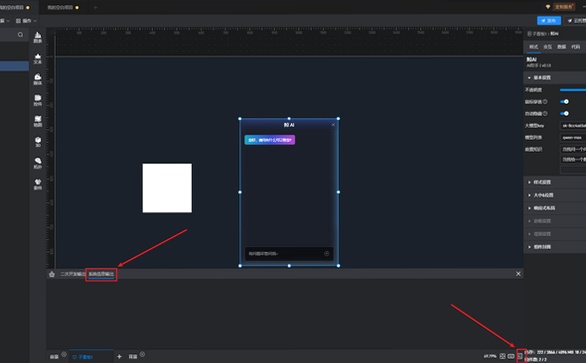
Task: Select the first page tab at bottom left
Action: 55,357
